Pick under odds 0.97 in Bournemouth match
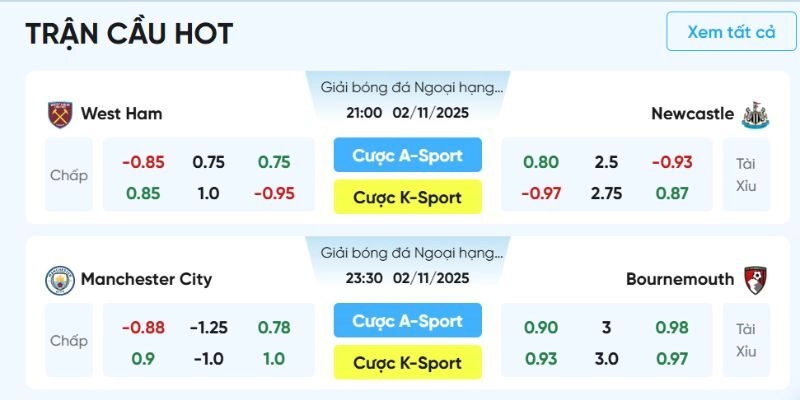Viewport: 800px width, 400px height. [672, 359]
